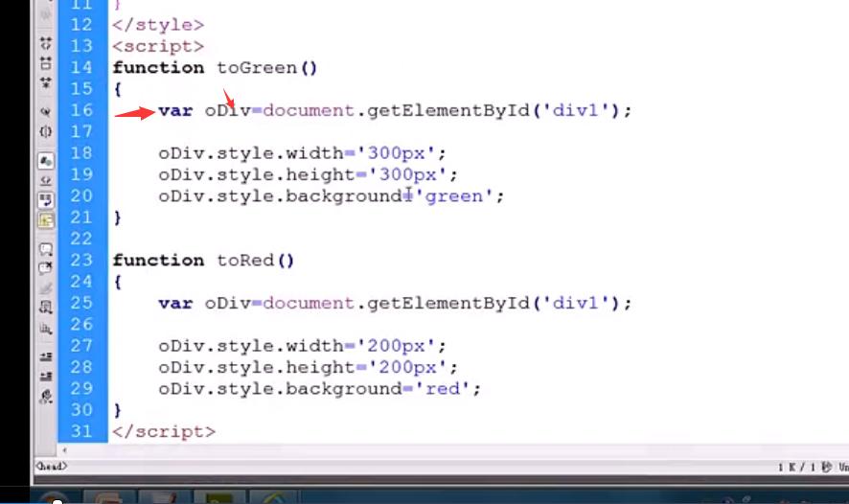Open the Recent Snippets menu
The height and width of the screenshot is (504, 849).
tap(46, 308)
